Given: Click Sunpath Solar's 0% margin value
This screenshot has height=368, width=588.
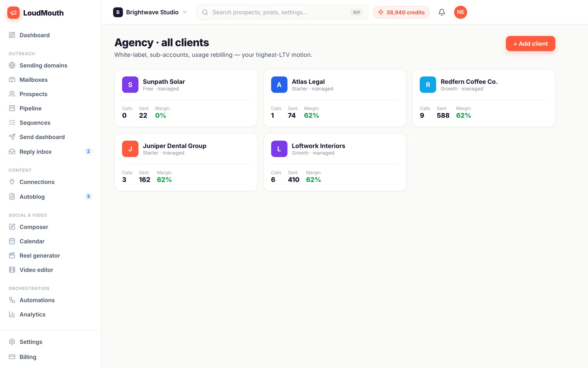Looking at the screenshot, I should pos(161,116).
